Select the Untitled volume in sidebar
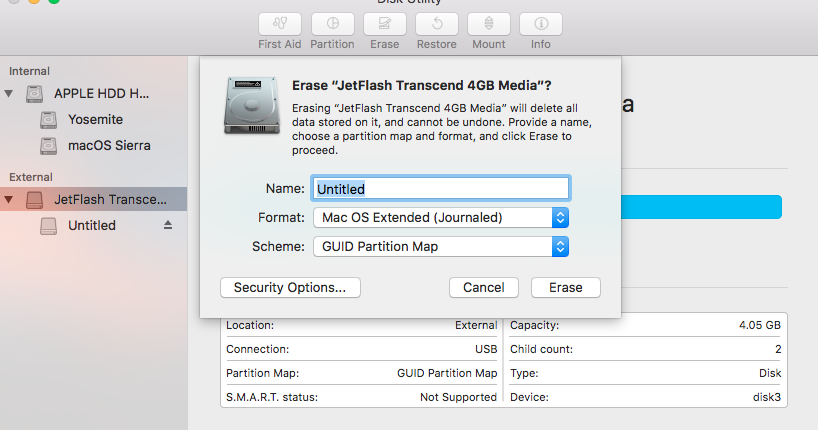Viewport: 818px width, 430px height. (91, 226)
